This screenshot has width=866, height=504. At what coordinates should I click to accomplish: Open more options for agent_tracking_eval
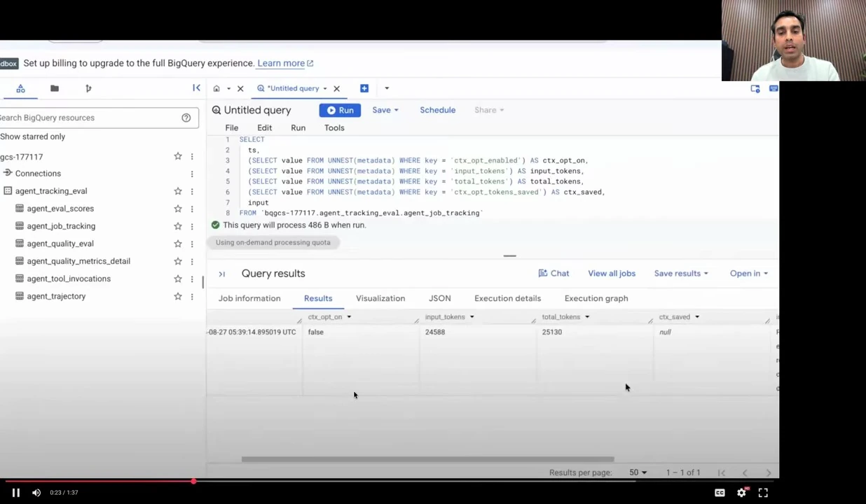point(192,191)
